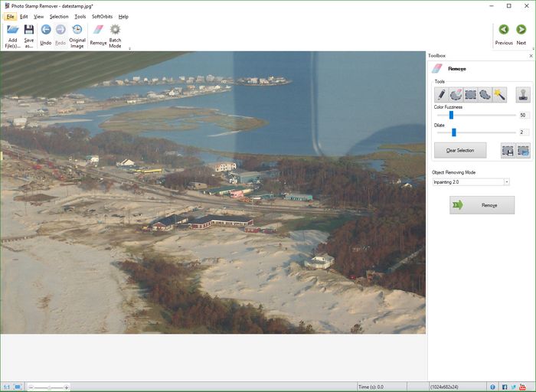Viewport: 536px width, 392px height.
Task: Select the Marker pencil tool
Action: click(441, 94)
